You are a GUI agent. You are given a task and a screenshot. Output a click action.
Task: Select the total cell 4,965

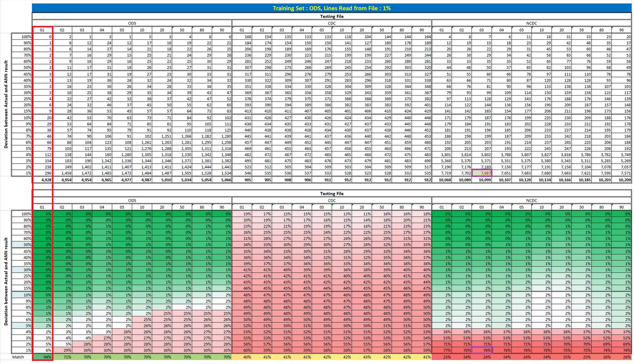[x=102, y=181]
